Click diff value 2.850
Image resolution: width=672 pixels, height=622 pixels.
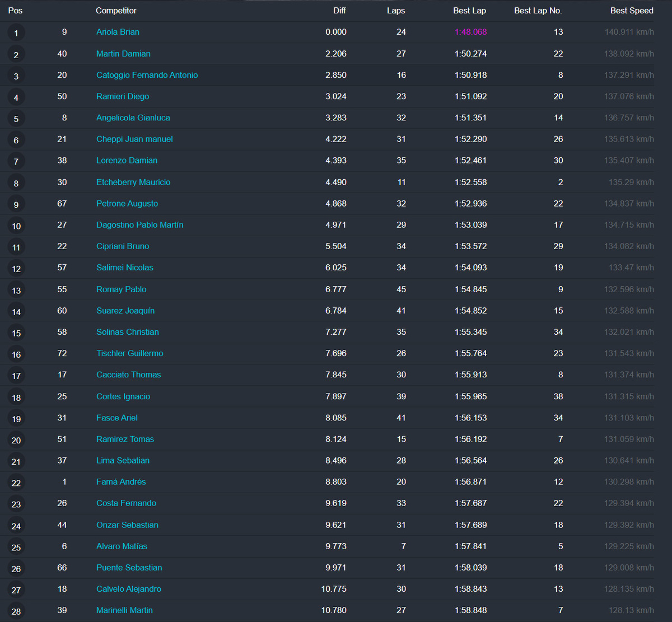tap(336, 75)
